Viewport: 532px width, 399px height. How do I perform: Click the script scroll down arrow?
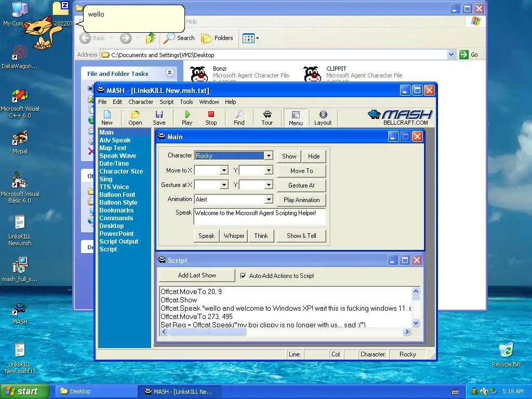tap(416, 323)
